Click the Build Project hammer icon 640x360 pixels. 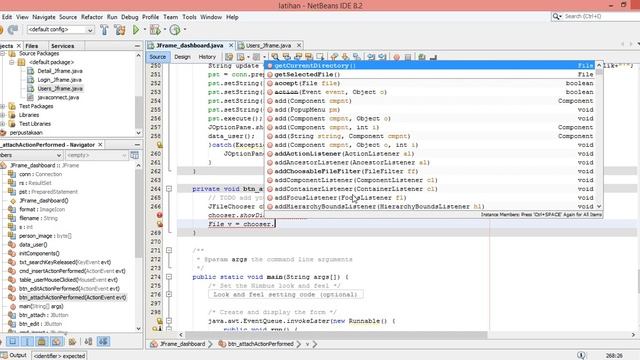(104, 29)
